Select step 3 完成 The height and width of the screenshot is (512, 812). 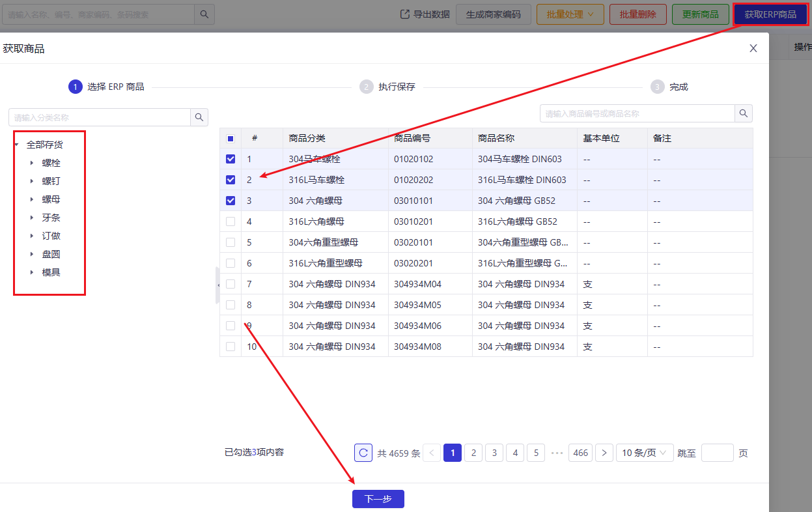point(669,87)
